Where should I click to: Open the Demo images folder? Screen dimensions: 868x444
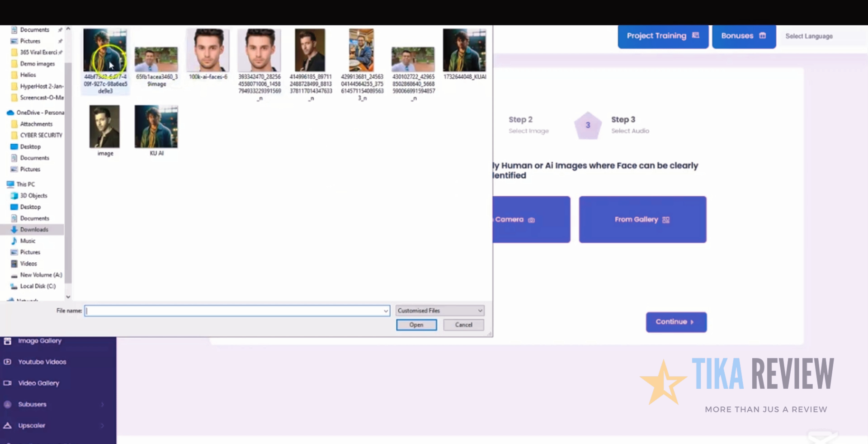[x=37, y=64]
